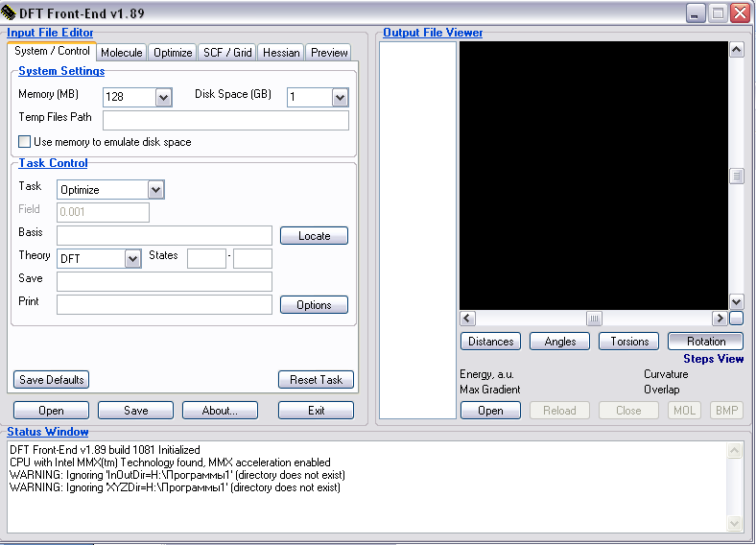This screenshot has width=756, height=545.
Task: Click the viewer scroll right arrow
Action: 720,319
